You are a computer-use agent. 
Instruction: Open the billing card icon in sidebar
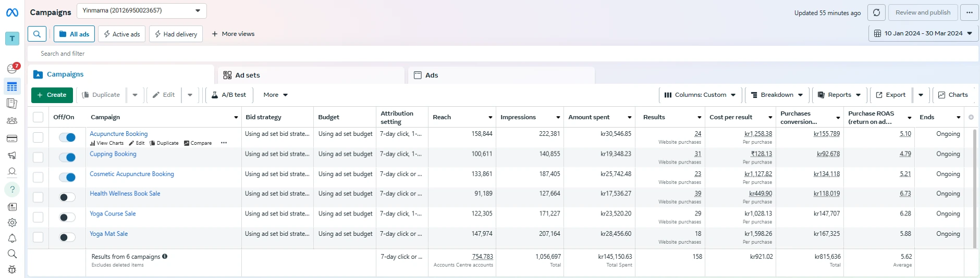12,138
